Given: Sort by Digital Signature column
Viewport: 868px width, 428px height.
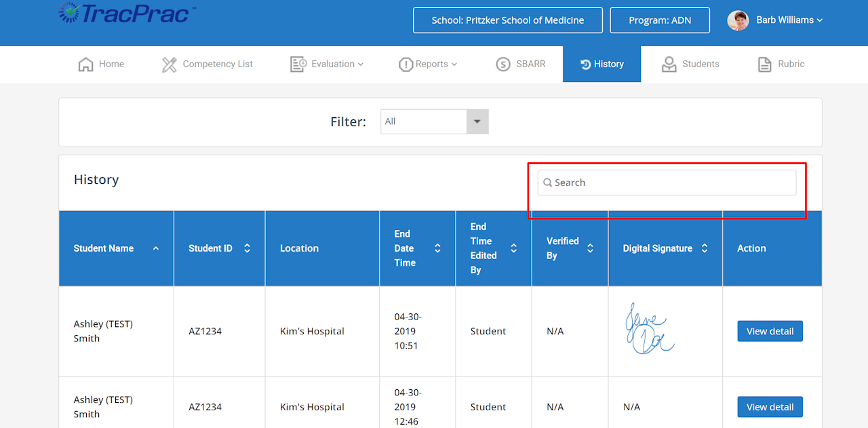Looking at the screenshot, I should pos(705,248).
